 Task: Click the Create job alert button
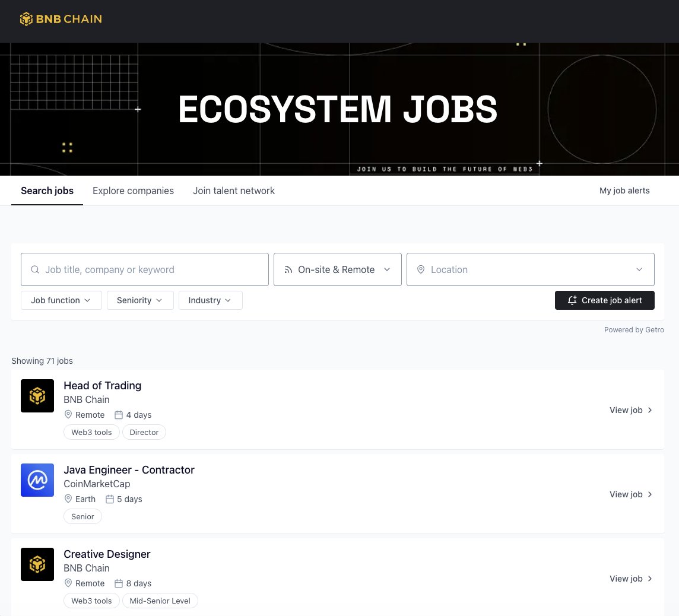tap(605, 300)
